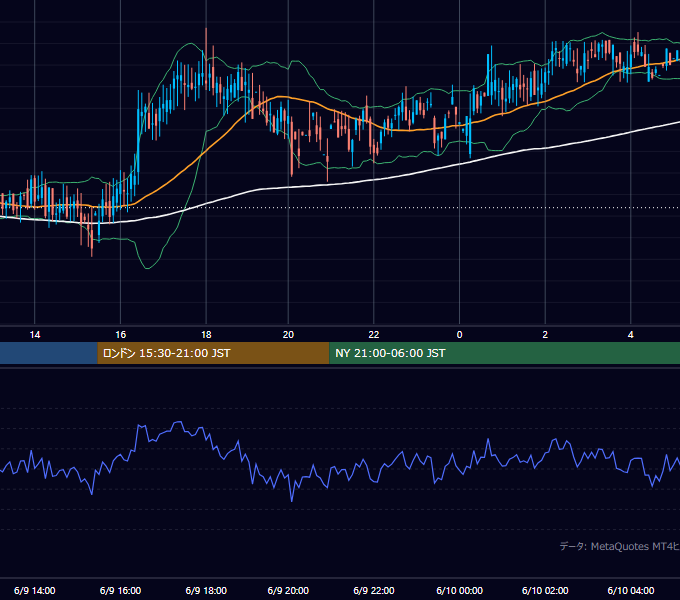This screenshot has width=680, height=600.
Task: Select the 0 hour axis label
Action: (x=460, y=335)
